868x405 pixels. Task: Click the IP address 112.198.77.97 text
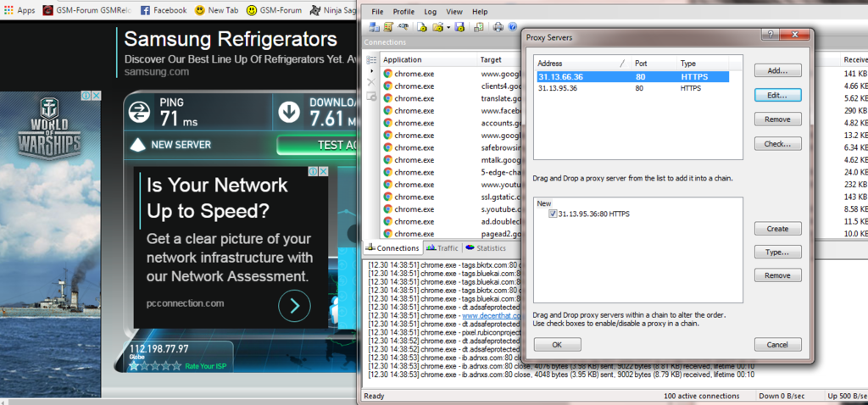(x=159, y=349)
